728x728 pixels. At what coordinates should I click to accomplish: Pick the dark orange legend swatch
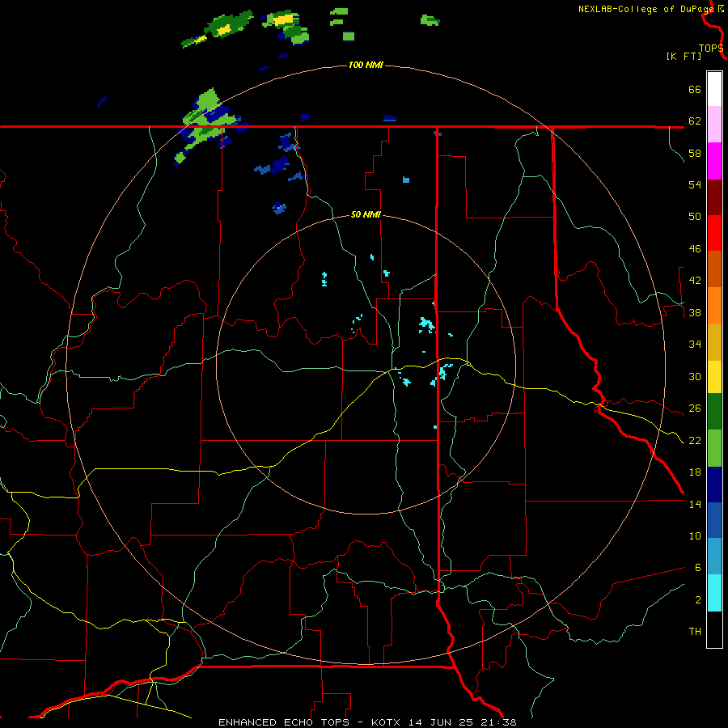point(714,269)
